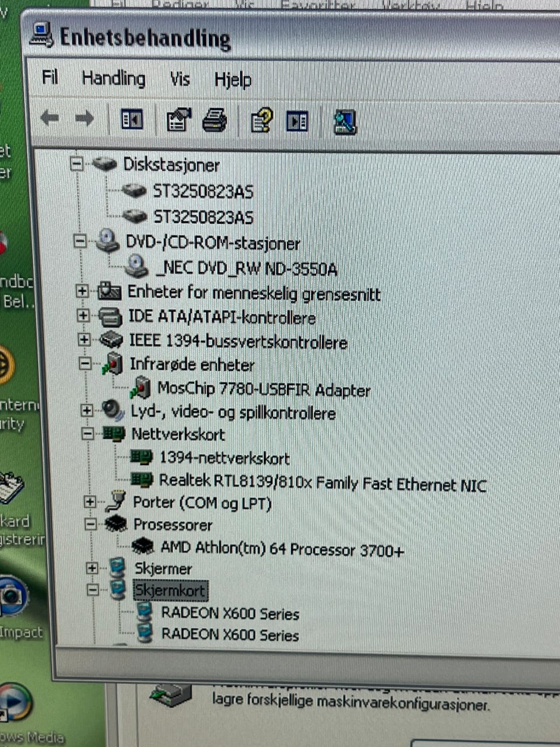Click the Enheter for menneskelig grensesnitt icon
The image size is (560, 747).
[x=109, y=290]
